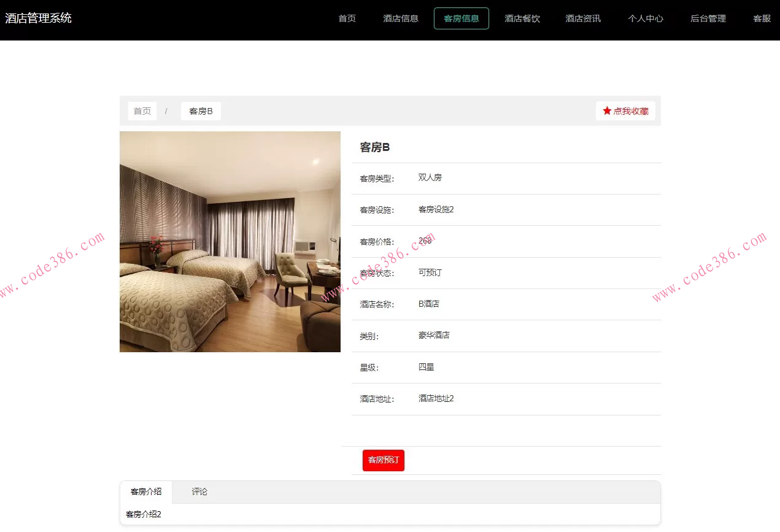Click the 酒店管理系统 logo
The image size is (780, 532).
coord(38,18)
